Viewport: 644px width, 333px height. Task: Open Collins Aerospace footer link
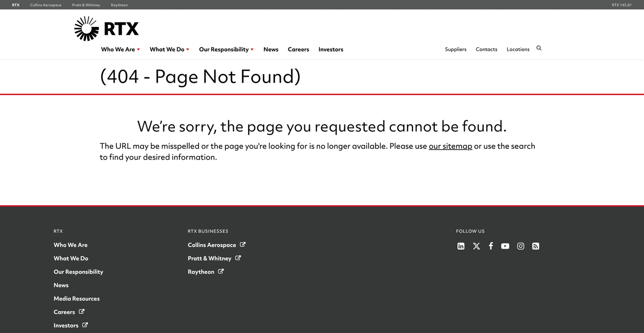coord(212,245)
